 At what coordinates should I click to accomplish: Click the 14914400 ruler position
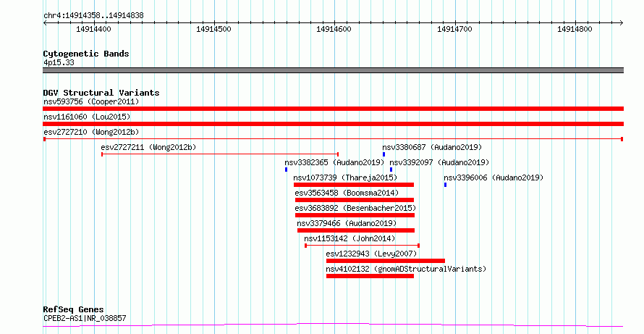(93, 29)
